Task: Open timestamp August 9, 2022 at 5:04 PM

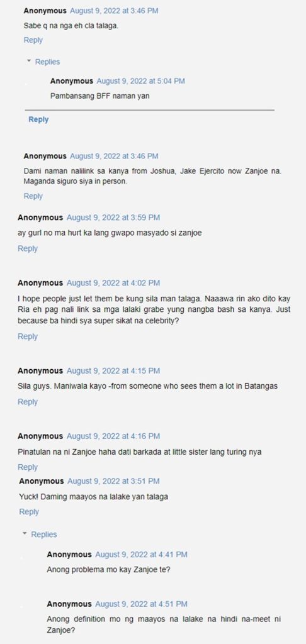Action: 140,81
